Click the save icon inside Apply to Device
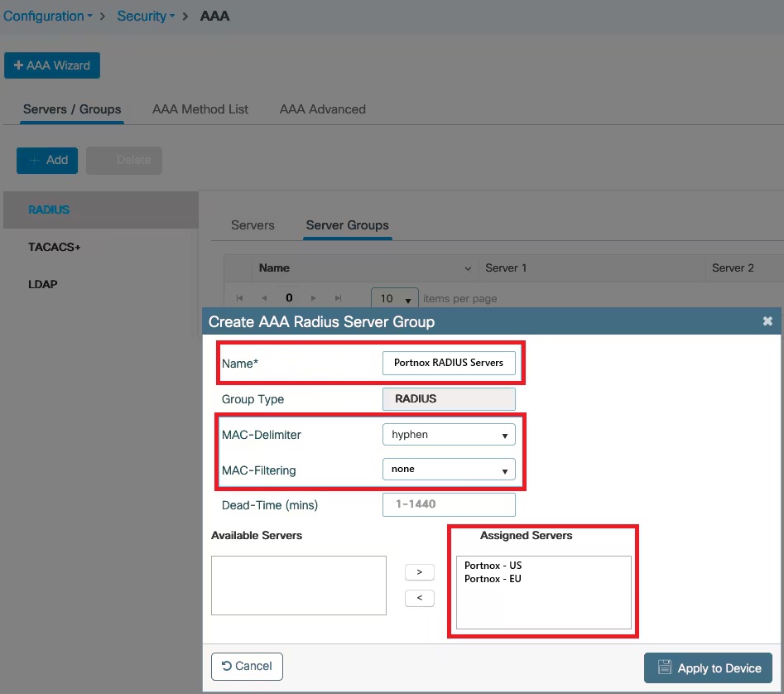This screenshot has height=694, width=784. click(665, 667)
